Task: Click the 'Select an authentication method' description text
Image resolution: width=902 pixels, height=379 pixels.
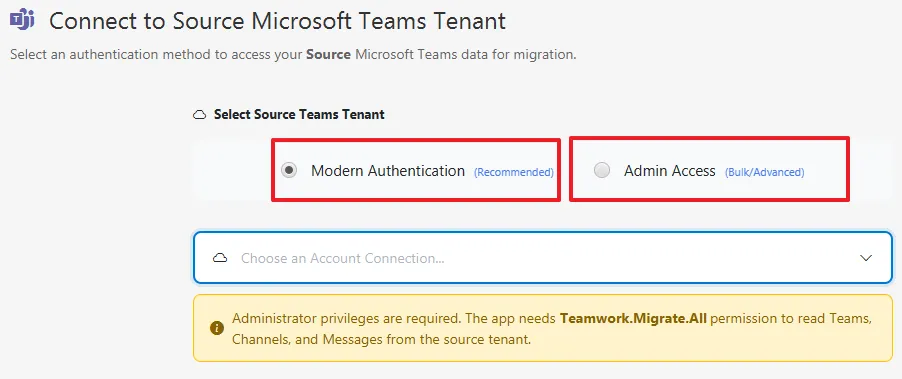Action: [293, 55]
